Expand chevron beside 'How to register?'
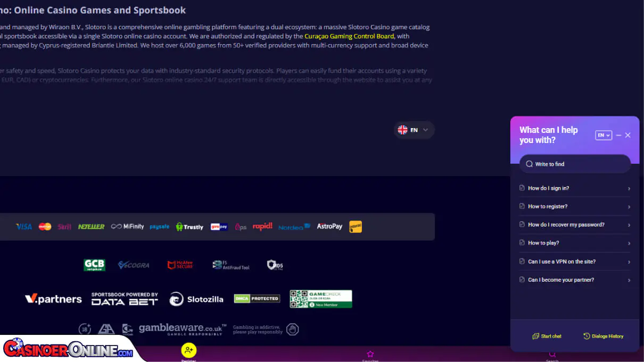This screenshot has height=362, width=644. pos(629,207)
